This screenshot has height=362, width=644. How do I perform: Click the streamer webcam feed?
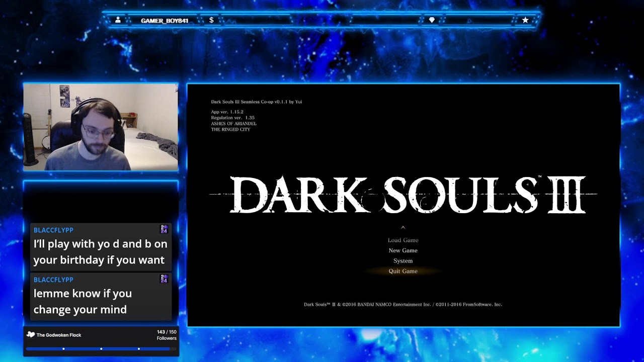coord(101,127)
